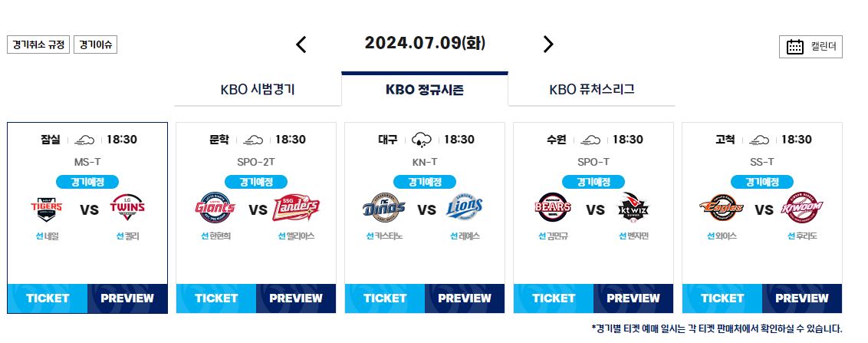Click the rain weather icon for 대구
The height and width of the screenshot is (343, 868).
coord(422,140)
